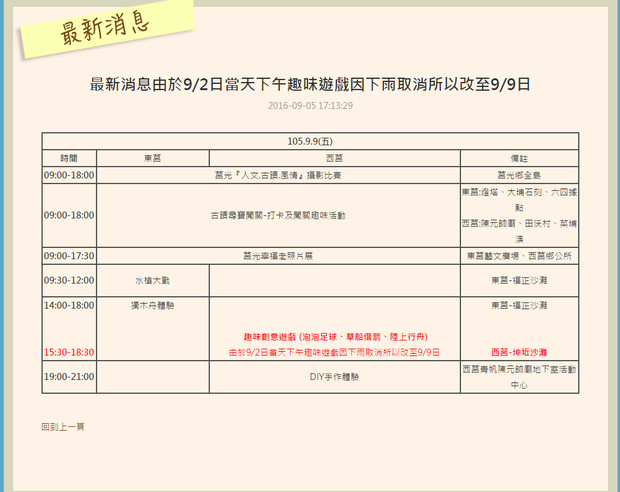Select the 105.9.9(五) table date header
The image size is (620, 492).
310,141
